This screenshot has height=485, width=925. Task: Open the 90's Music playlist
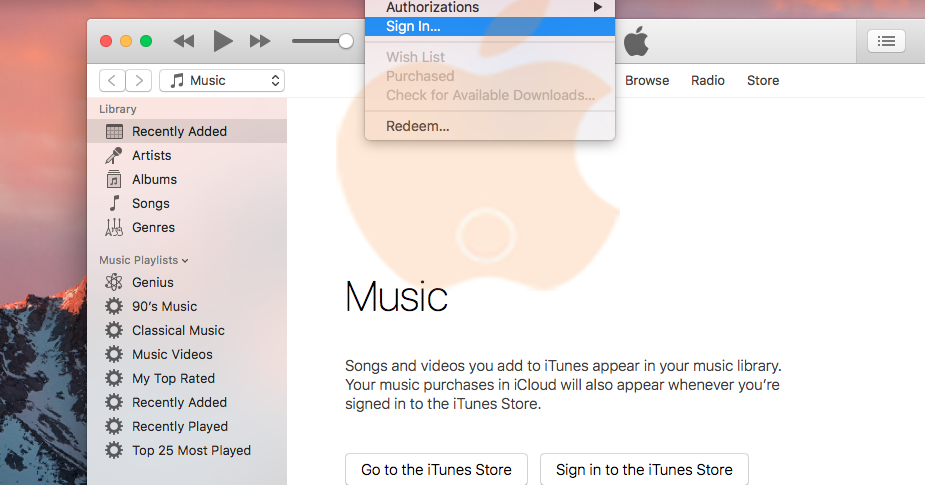pyautogui.click(x=187, y=306)
